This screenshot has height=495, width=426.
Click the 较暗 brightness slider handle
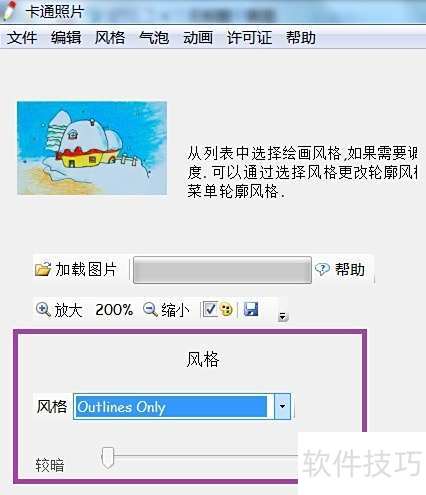[x=107, y=457]
